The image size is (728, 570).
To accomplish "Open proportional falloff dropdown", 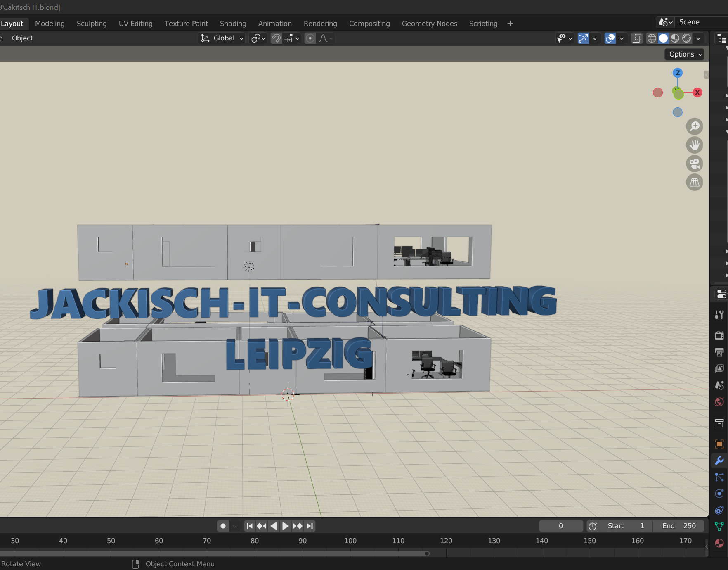I will (x=326, y=38).
